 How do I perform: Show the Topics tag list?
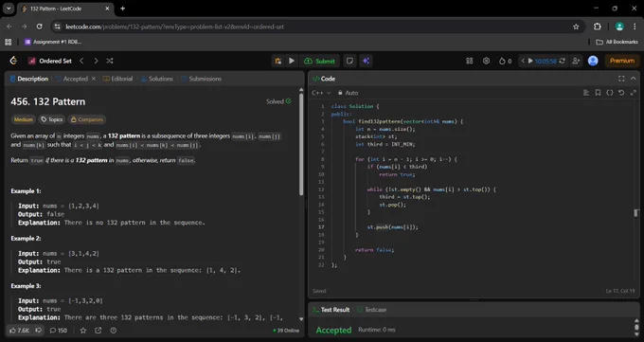(52, 119)
